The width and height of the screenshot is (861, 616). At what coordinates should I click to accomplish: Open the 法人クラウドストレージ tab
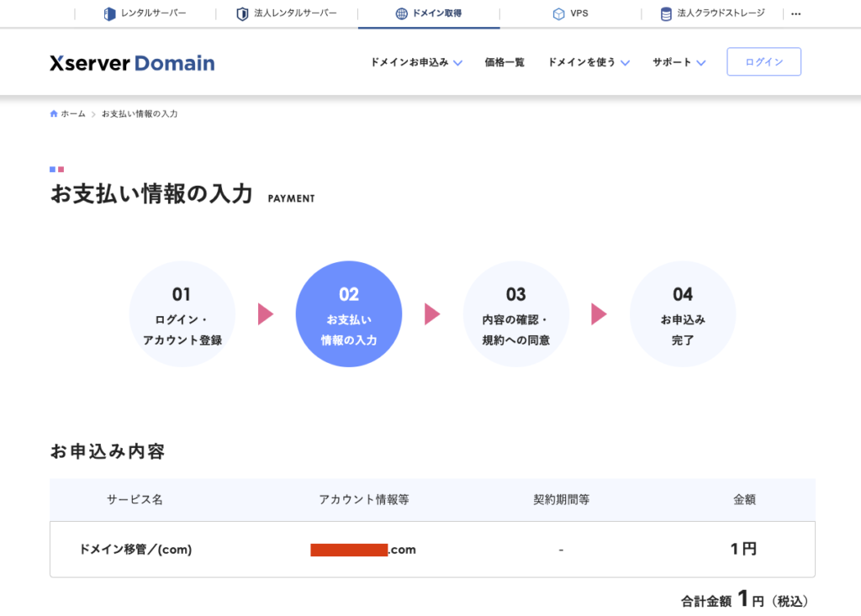coord(712,13)
